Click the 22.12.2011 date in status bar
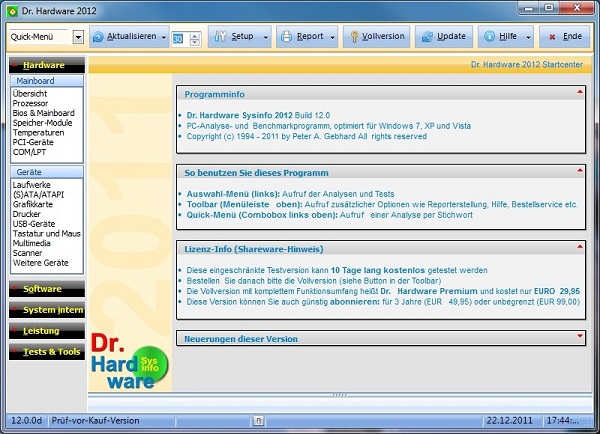The width and height of the screenshot is (600, 434). 509,421
